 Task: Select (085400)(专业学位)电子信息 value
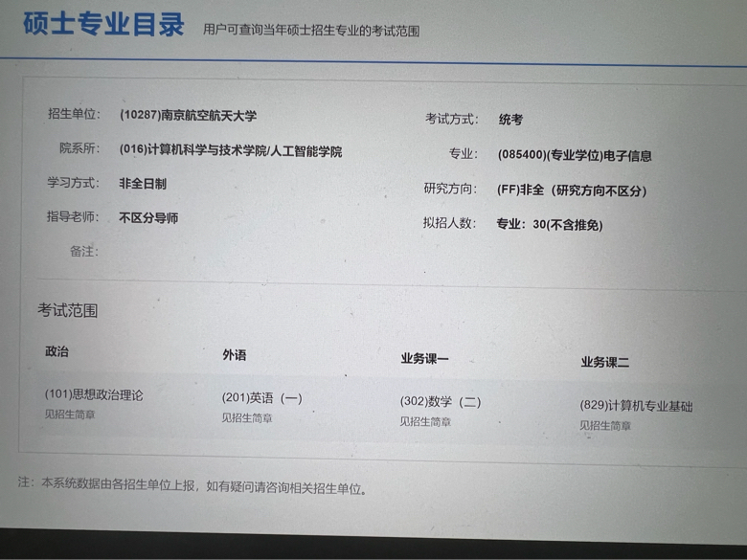click(575, 155)
